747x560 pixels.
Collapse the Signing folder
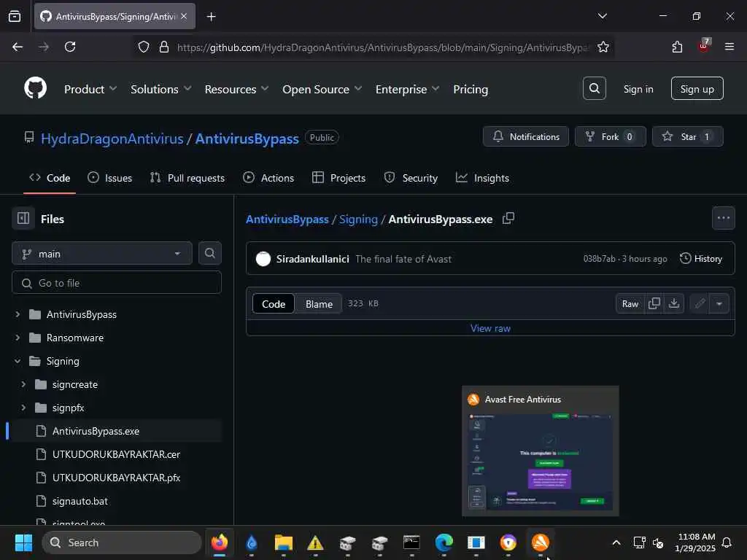(x=18, y=361)
